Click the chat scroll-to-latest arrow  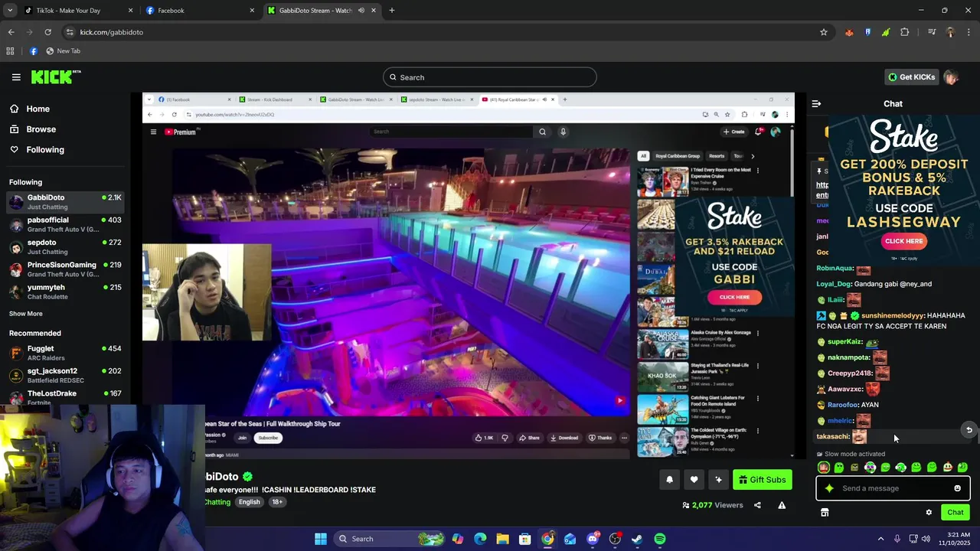(969, 430)
